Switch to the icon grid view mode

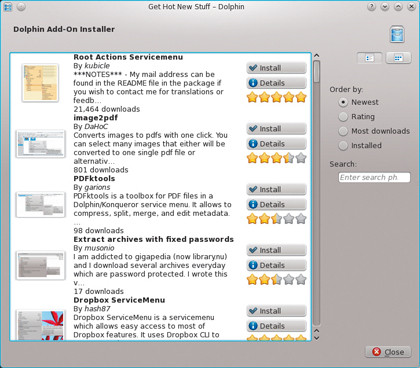pyautogui.click(x=398, y=58)
